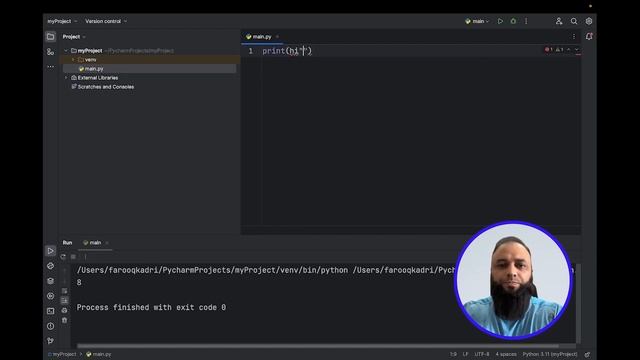This screenshot has height=360, width=640.
Task: Toggle read-only lock icon in status bar
Action: (587, 354)
